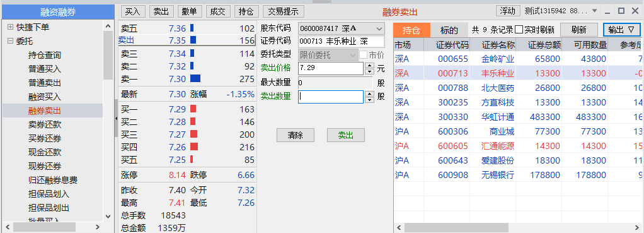Click the 买一 price 7.29

177,109
